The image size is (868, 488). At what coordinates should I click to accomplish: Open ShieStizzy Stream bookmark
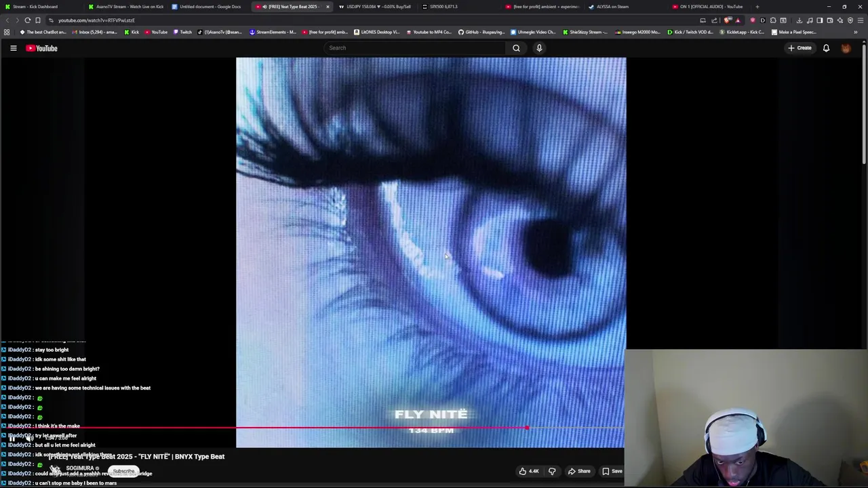point(585,32)
